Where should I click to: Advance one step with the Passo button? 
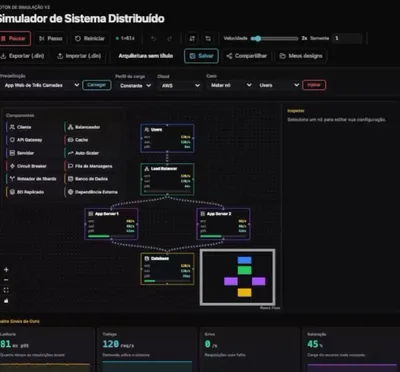pyautogui.click(x=51, y=39)
